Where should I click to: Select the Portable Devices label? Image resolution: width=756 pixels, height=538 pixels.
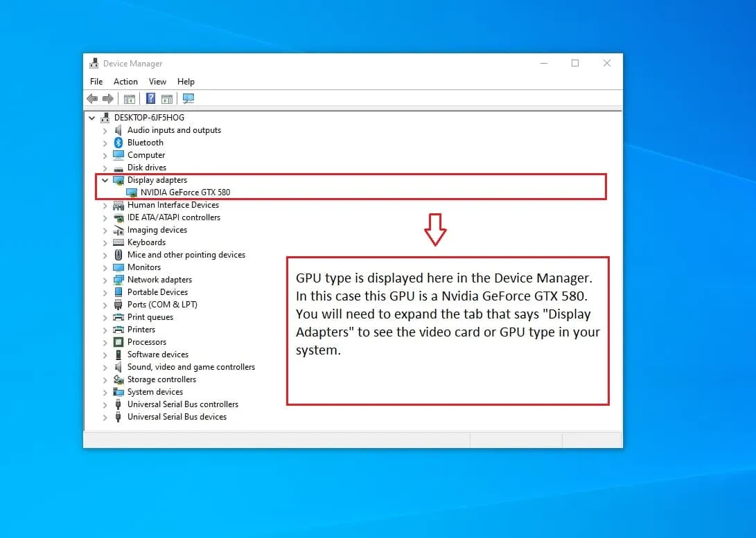click(158, 292)
